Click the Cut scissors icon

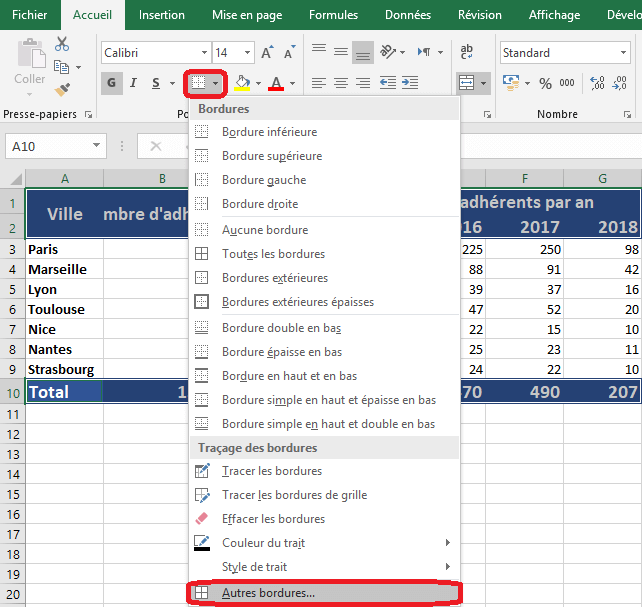point(62,44)
